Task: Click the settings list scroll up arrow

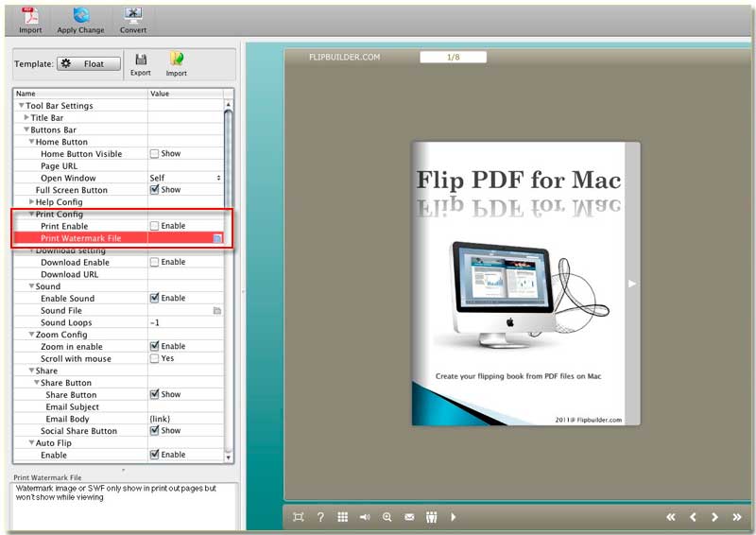Action: pos(229,105)
